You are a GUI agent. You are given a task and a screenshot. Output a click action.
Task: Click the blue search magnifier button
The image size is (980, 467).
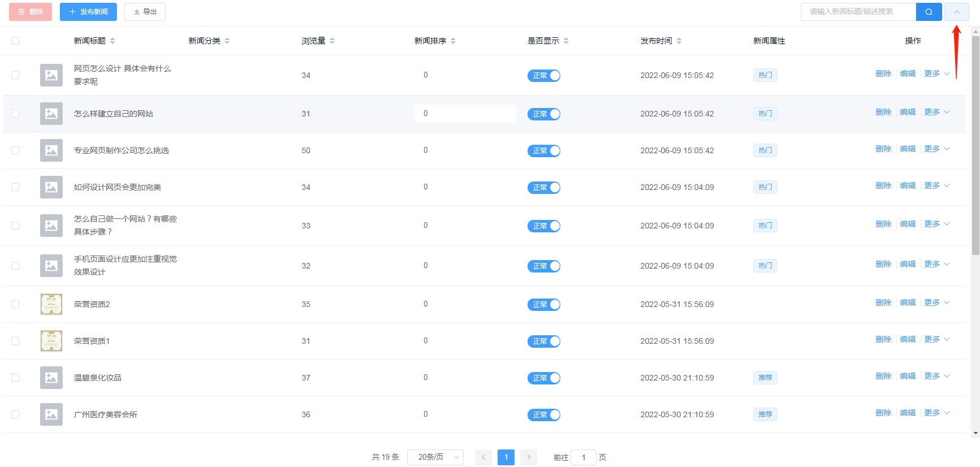click(929, 12)
